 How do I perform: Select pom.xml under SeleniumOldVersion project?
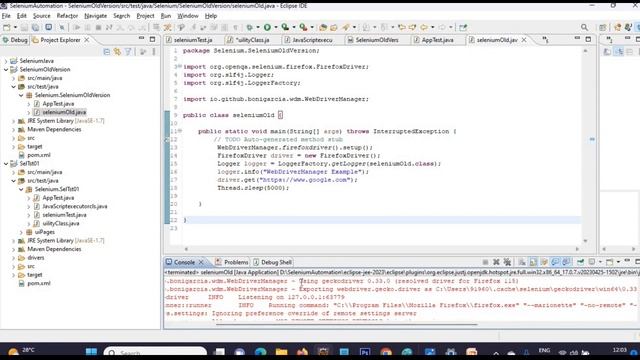39,155
